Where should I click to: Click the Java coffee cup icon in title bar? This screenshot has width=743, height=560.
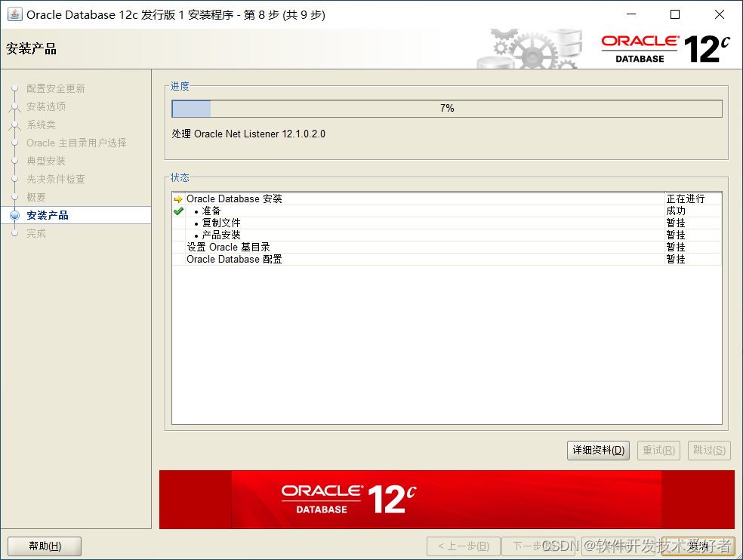tap(14, 14)
